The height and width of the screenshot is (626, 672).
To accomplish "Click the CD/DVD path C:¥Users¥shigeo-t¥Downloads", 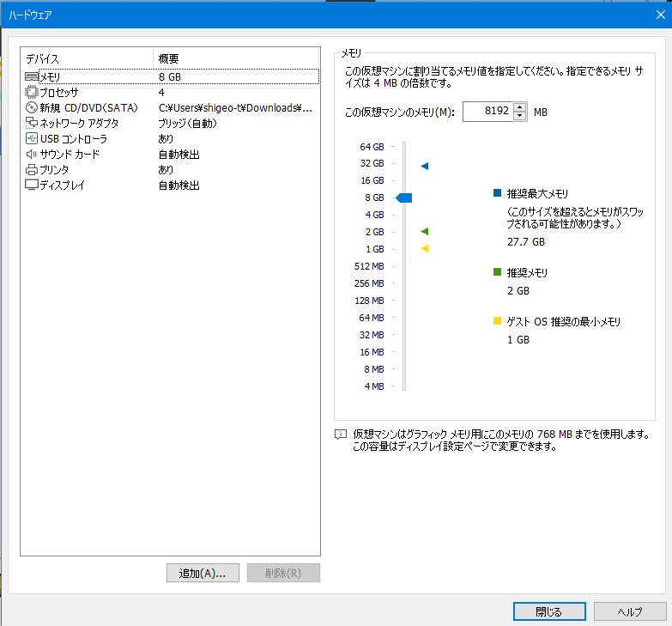I will pyautogui.click(x=235, y=107).
